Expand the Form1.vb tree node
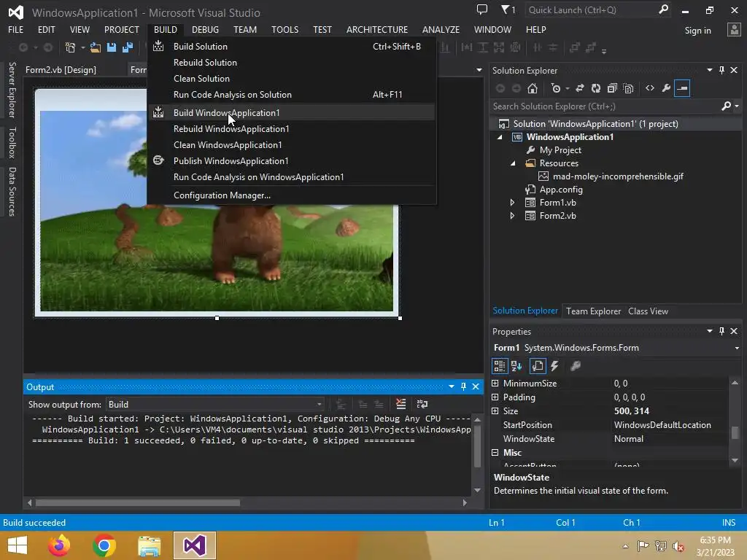Screen dimensions: 747x560 coord(513,203)
